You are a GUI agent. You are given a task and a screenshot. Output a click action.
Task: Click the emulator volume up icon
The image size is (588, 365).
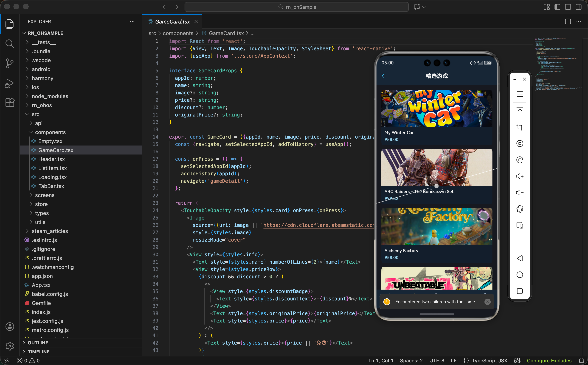[520, 176]
